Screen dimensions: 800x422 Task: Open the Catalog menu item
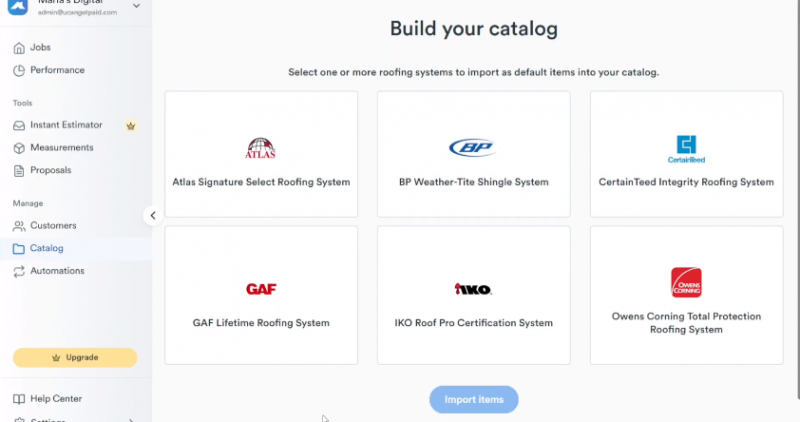(47, 248)
